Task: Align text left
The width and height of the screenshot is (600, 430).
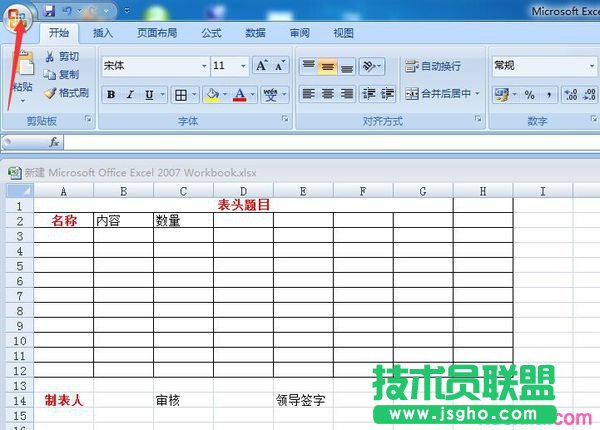Action: 308,94
